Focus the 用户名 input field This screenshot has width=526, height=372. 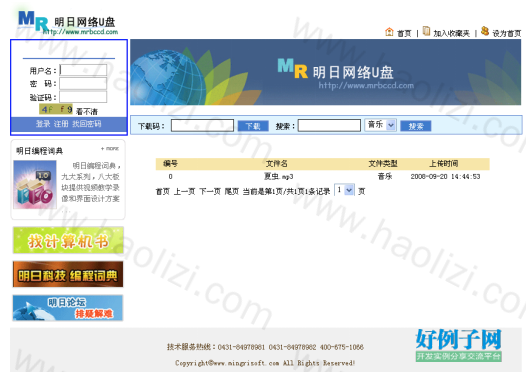83,70
